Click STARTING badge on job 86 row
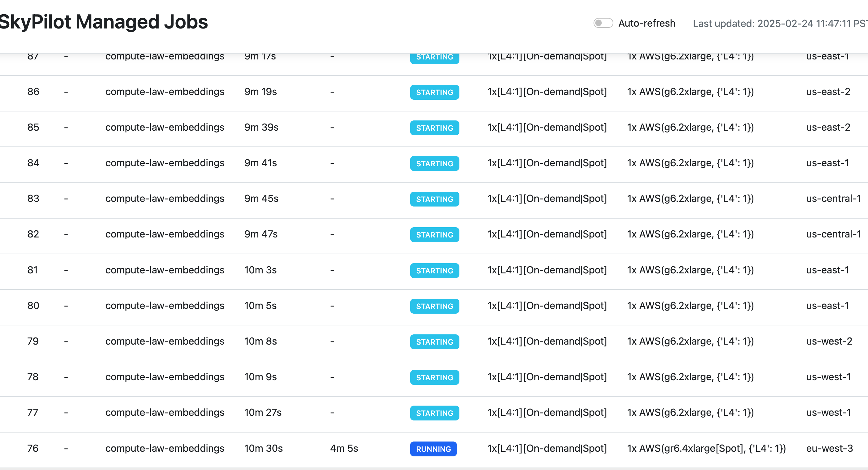Viewport: 868px width, 470px height. pos(434,92)
